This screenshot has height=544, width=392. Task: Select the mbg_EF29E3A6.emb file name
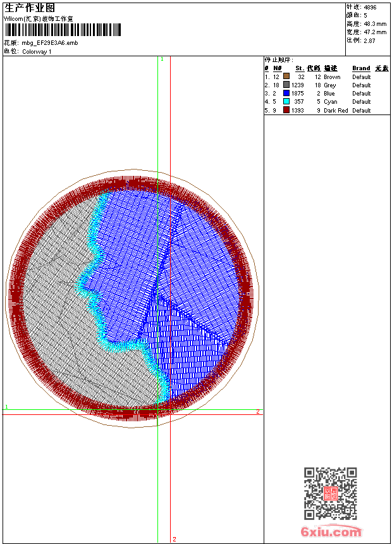[50, 43]
